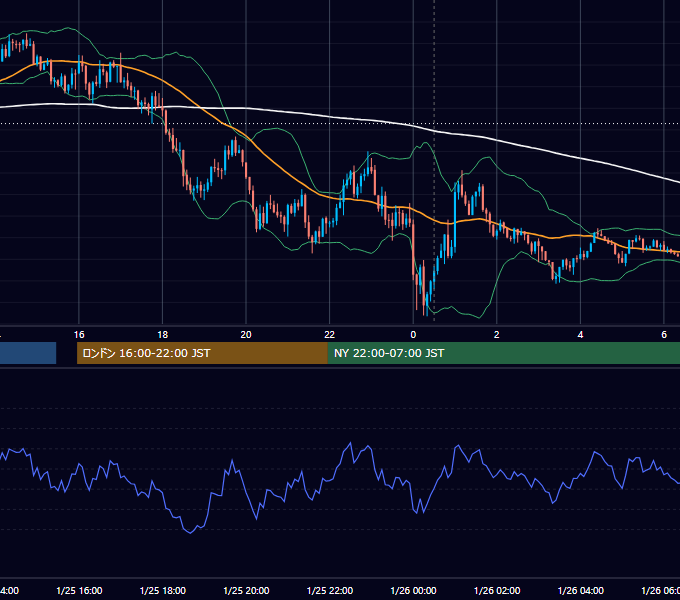Image resolution: width=680 pixels, height=600 pixels.
Task: Click the 1/26 02:00 date label on the lower axis
Action: [497, 591]
